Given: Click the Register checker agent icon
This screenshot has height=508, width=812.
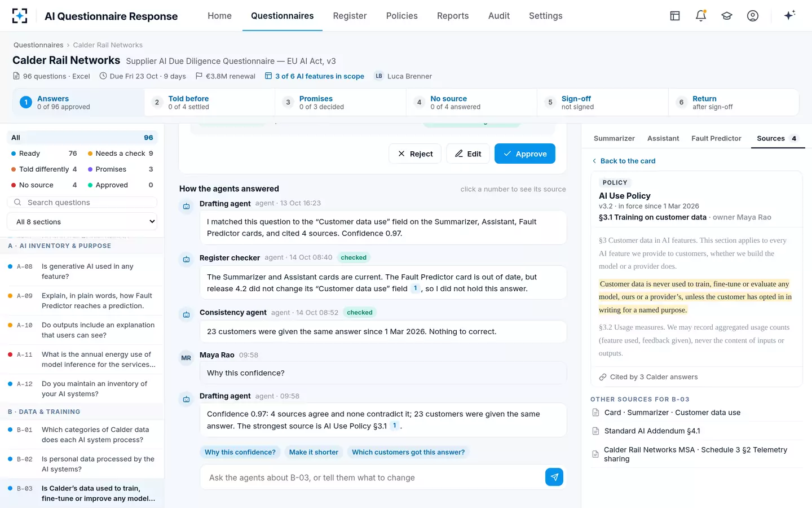Looking at the screenshot, I should [x=186, y=260].
